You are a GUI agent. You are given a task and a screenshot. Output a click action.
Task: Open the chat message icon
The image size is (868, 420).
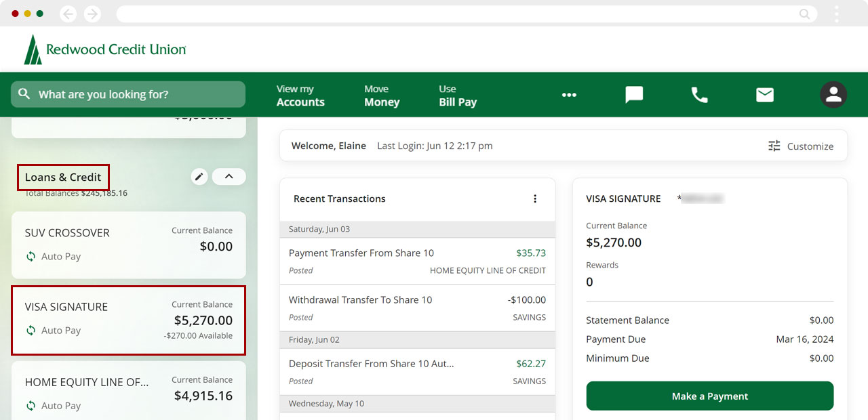pyautogui.click(x=634, y=95)
